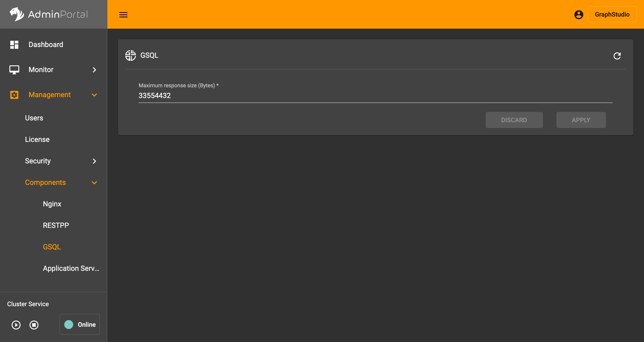Screen dimensions: 644x342
Task: Open the Dashboard panel icon
Action: tap(14, 45)
